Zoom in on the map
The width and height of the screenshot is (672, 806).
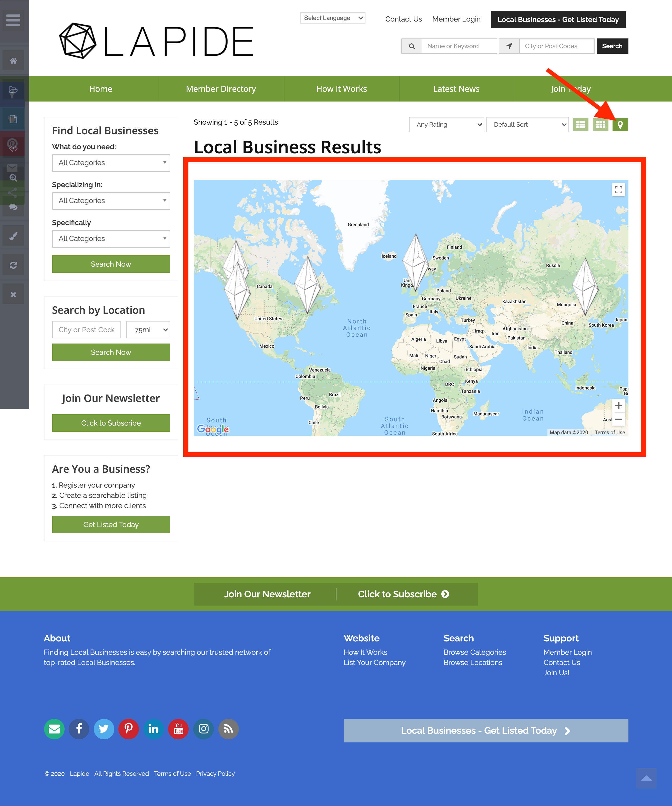point(618,405)
